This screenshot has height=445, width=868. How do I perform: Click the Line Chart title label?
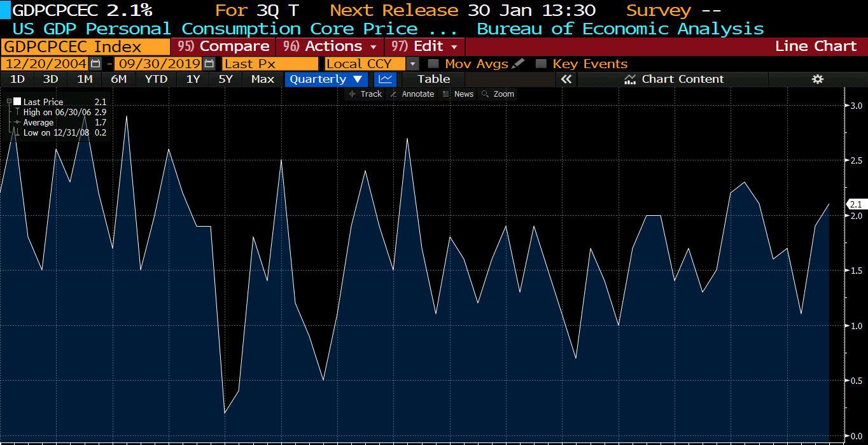click(816, 46)
